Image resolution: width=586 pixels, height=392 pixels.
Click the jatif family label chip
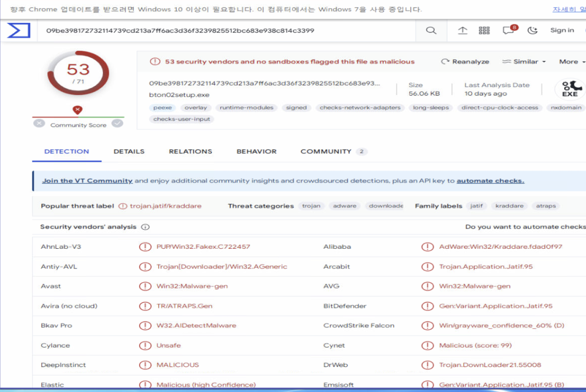tap(477, 206)
